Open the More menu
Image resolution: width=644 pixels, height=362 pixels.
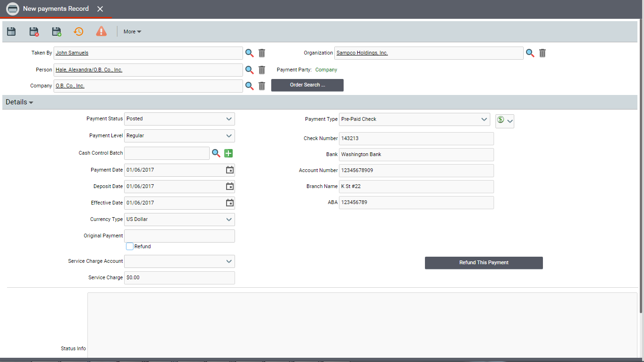coord(132,31)
